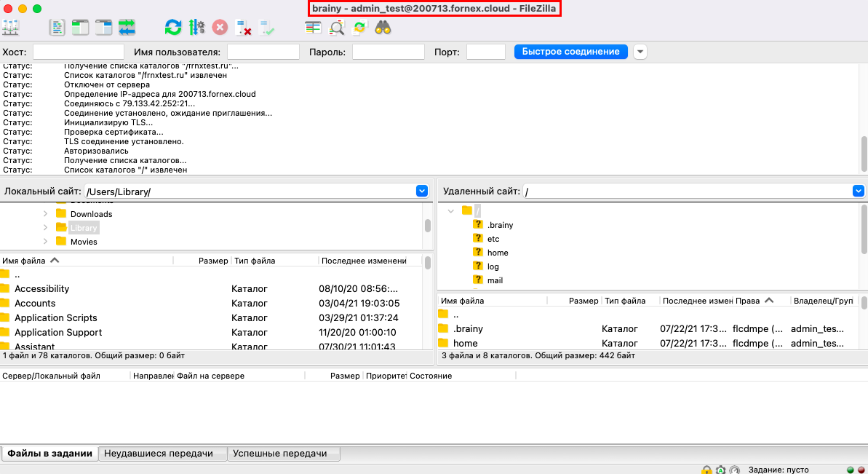
Task: Sort local files by Тип файла column
Action: 274,260
